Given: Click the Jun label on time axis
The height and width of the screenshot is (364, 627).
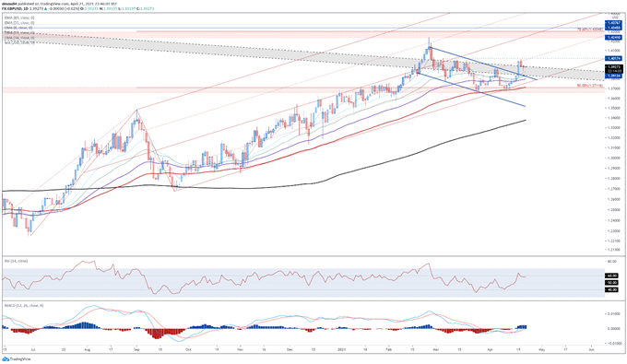Looking at the screenshot, I should coord(591,349).
